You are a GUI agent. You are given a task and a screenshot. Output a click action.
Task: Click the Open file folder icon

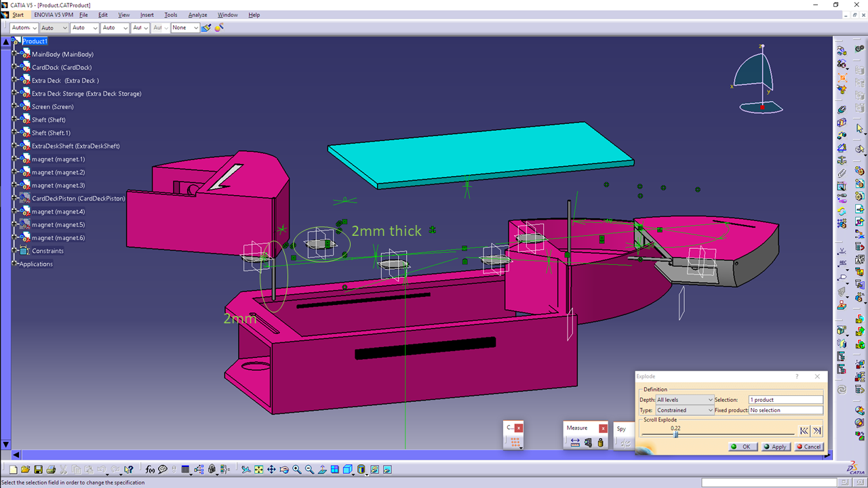(26, 469)
